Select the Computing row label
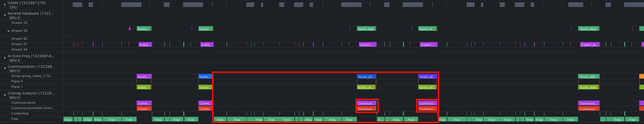 [x=20, y=113]
